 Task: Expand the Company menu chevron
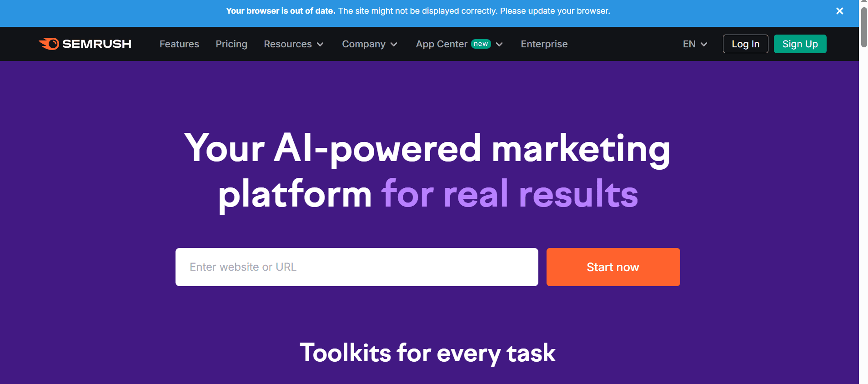click(394, 44)
